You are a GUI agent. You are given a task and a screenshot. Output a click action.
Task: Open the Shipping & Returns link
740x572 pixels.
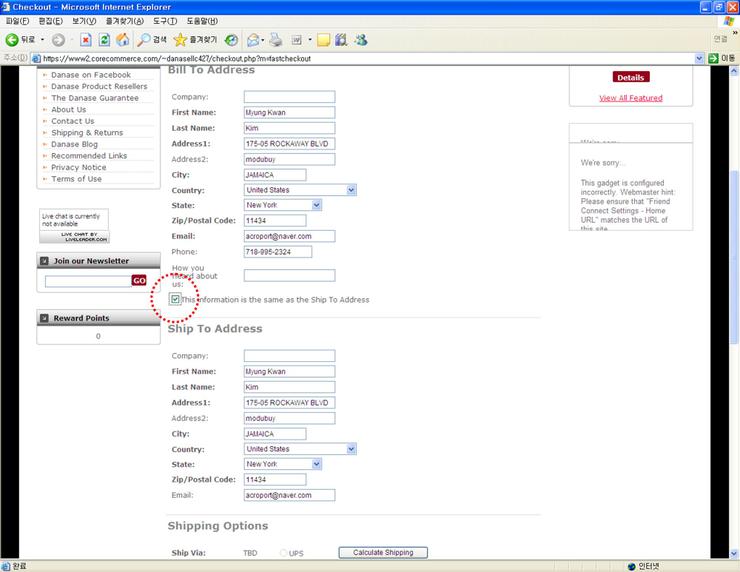click(87, 133)
